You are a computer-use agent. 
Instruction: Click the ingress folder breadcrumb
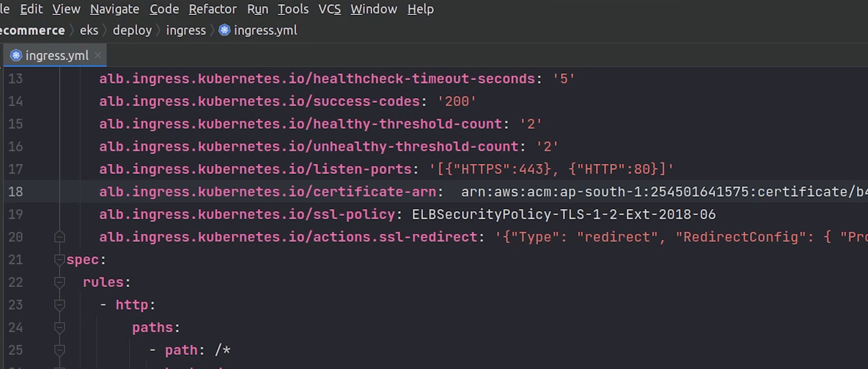pos(186,30)
